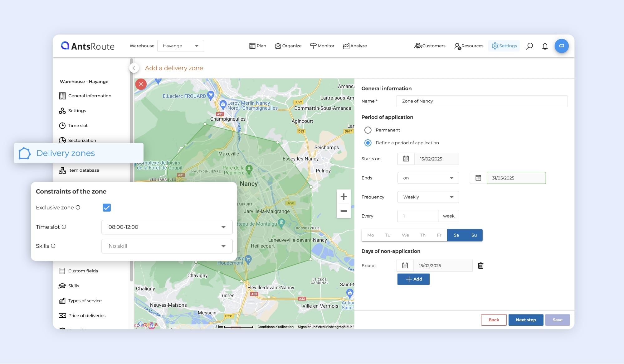The height and width of the screenshot is (364, 624).
Task: Go to the Plan menu
Action: point(258,46)
